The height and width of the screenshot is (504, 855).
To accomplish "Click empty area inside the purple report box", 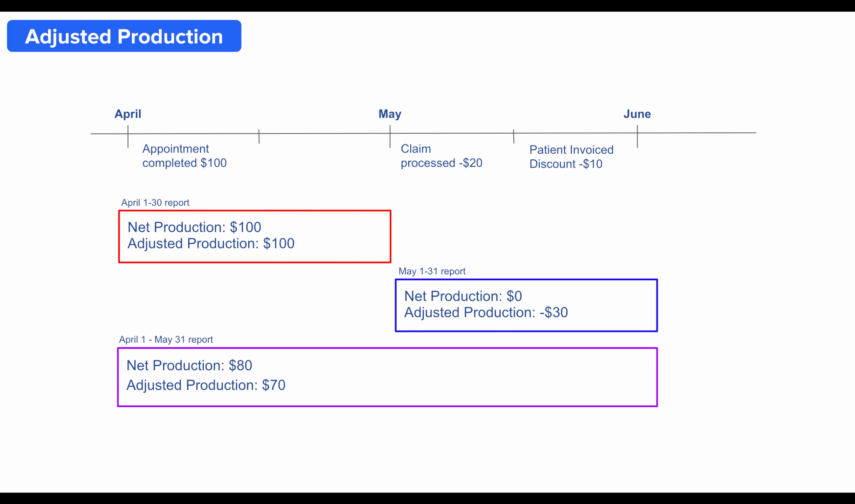I will pyautogui.click(x=473, y=377).
